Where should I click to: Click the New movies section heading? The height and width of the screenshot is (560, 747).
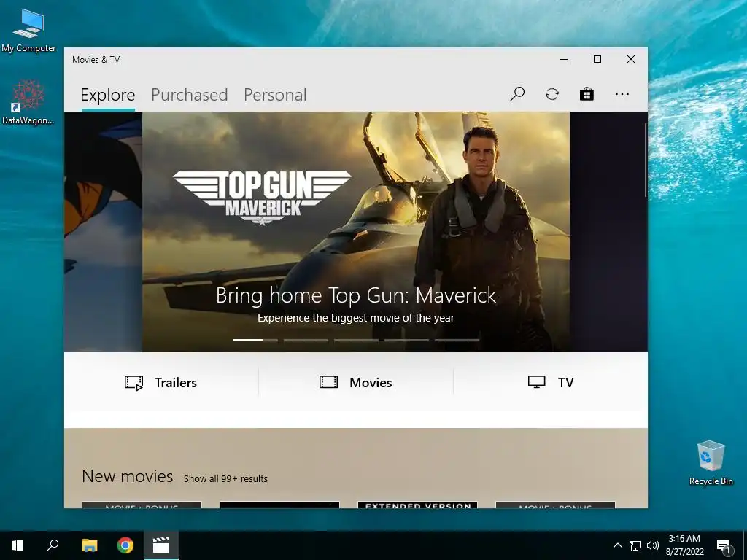[x=127, y=476]
